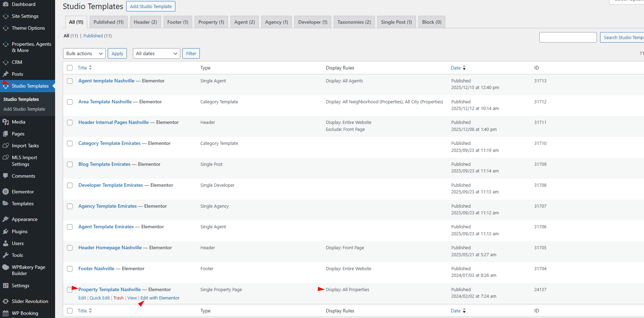Screen dimensions: 644x318
Task: Click the Users icon in sidebar
Action: point(6,243)
